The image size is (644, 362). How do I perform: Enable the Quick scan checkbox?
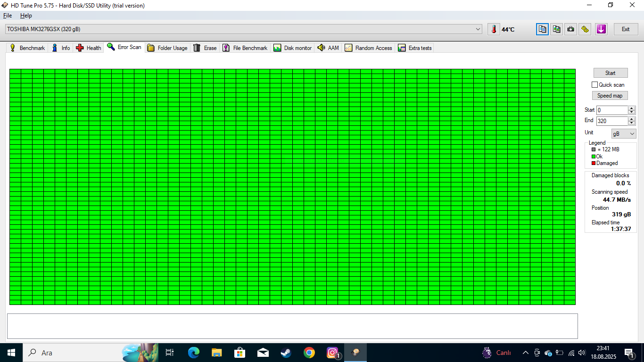pos(594,85)
